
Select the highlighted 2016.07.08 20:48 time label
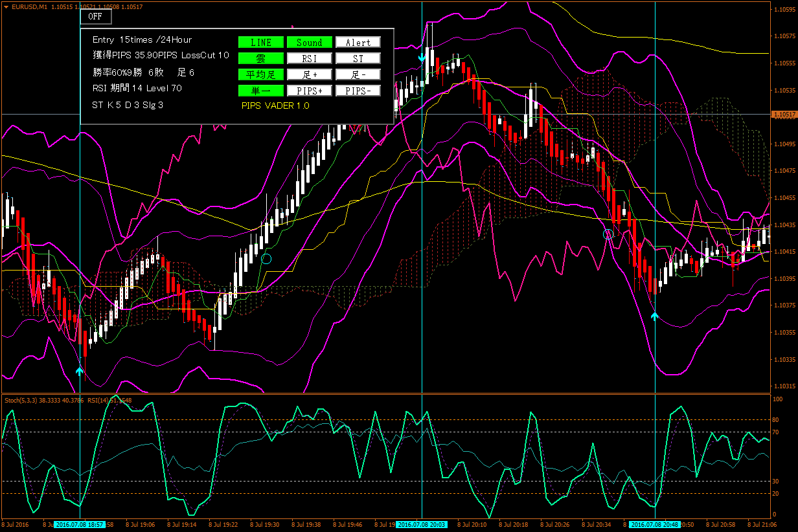coord(654,524)
